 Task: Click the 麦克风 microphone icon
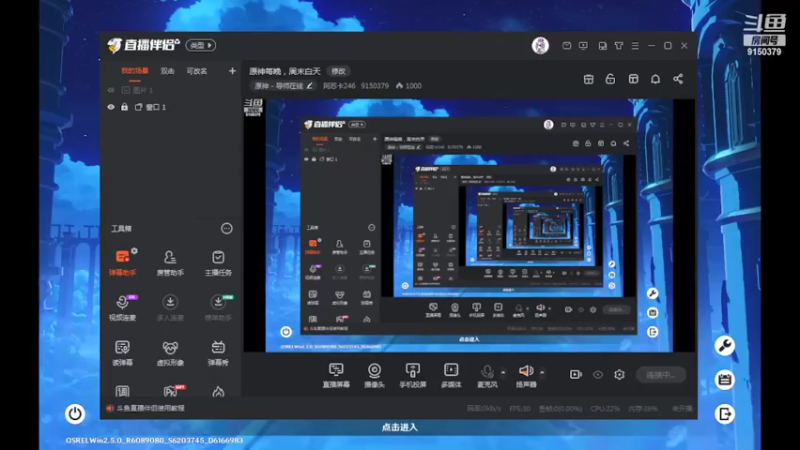(x=487, y=375)
